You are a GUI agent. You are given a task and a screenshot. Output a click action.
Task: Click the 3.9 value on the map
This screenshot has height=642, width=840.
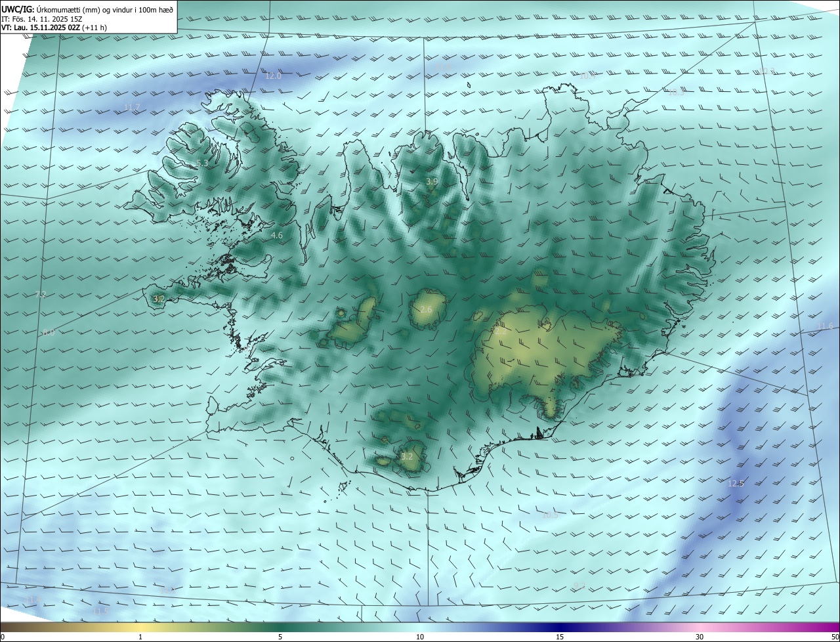432,182
